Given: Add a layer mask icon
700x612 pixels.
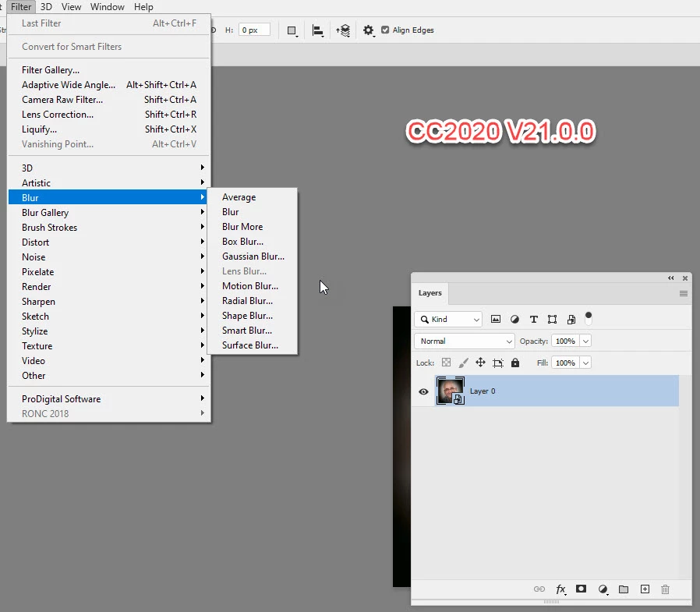Looking at the screenshot, I should pos(581,589).
